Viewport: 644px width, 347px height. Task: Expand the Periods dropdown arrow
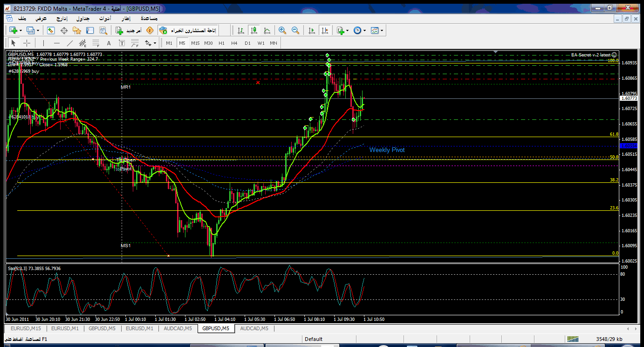[x=364, y=30]
